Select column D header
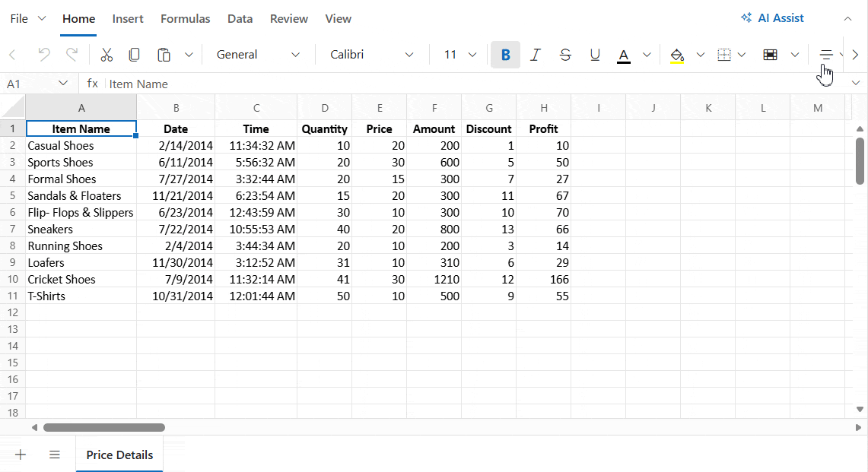The width and height of the screenshot is (868, 472). coord(324,107)
